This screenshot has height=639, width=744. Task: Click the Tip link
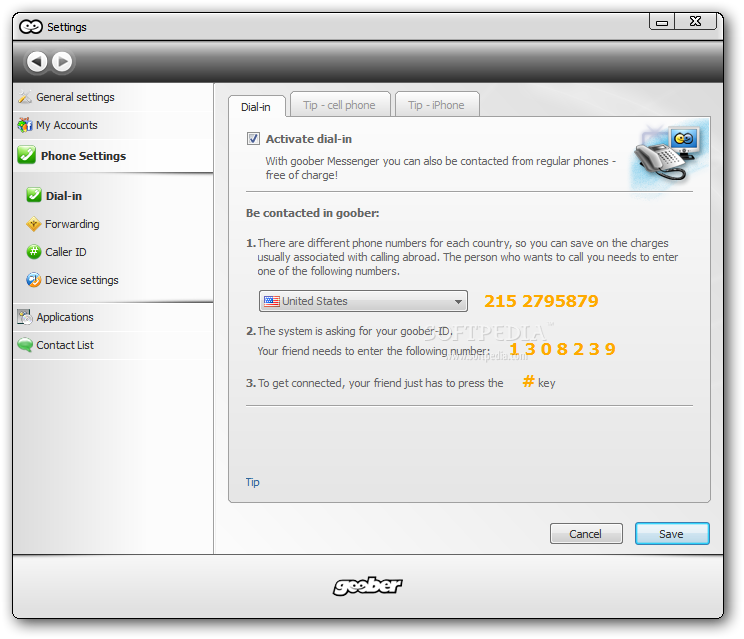point(252,482)
